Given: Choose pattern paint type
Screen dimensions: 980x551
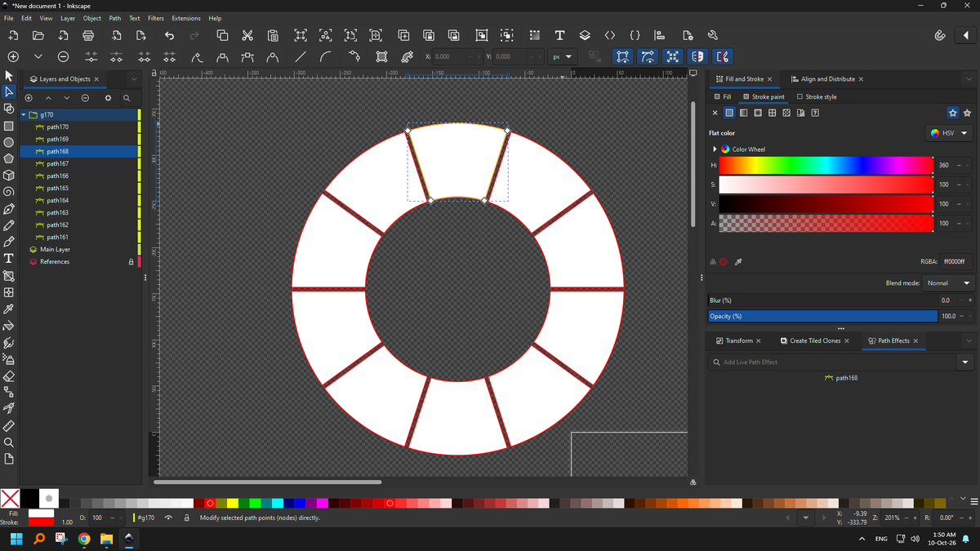Looking at the screenshot, I should coord(787,113).
